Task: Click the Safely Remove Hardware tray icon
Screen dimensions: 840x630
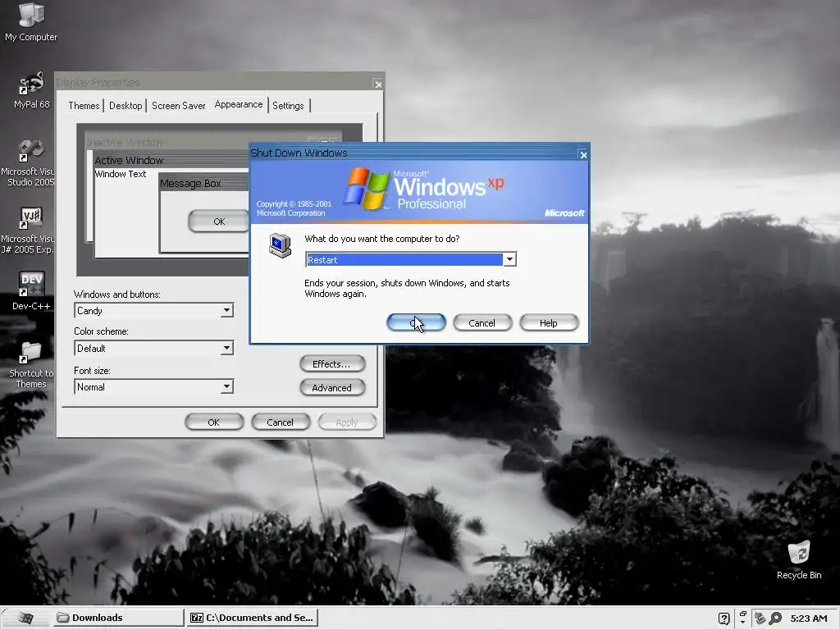Action: coord(760,619)
